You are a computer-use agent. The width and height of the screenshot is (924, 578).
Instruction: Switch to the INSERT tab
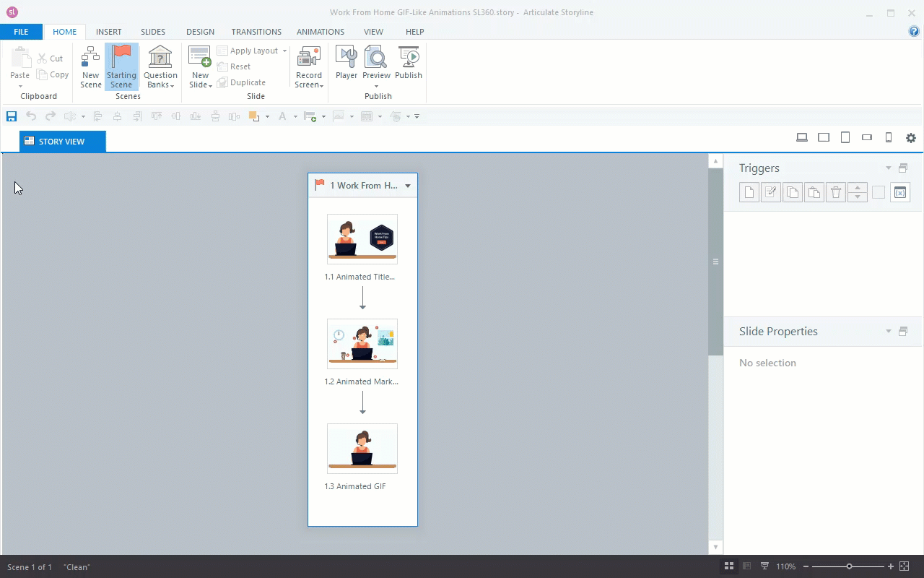point(109,32)
